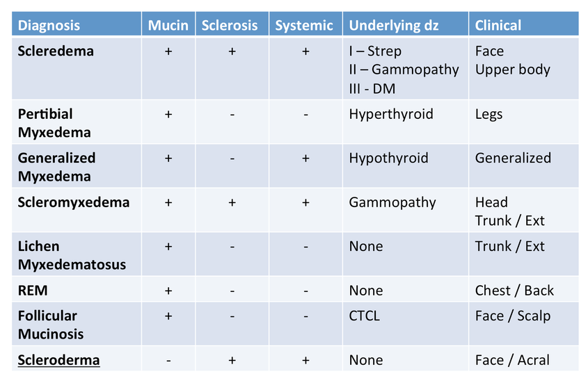Click the Sclerosis column header
The image size is (588, 374).
click(232, 24)
